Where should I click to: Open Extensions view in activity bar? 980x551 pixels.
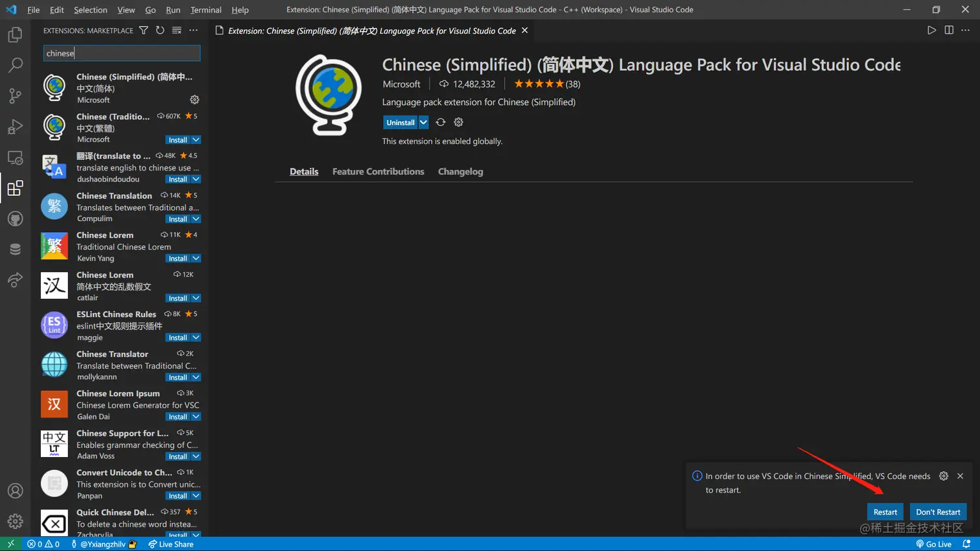(15, 188)
